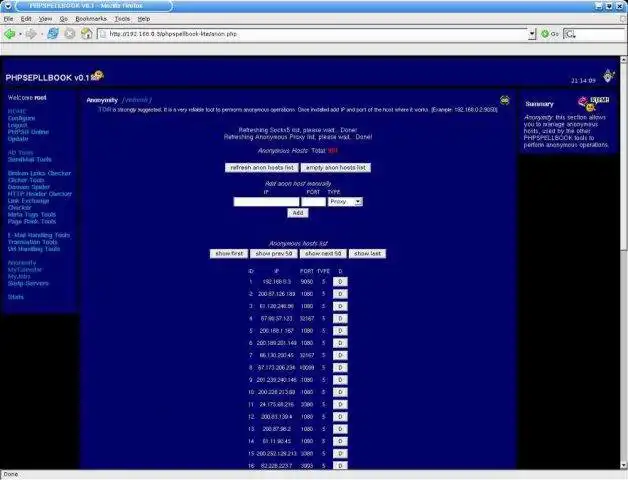Click the SendMail Tools sidebar link

point(30,159)
